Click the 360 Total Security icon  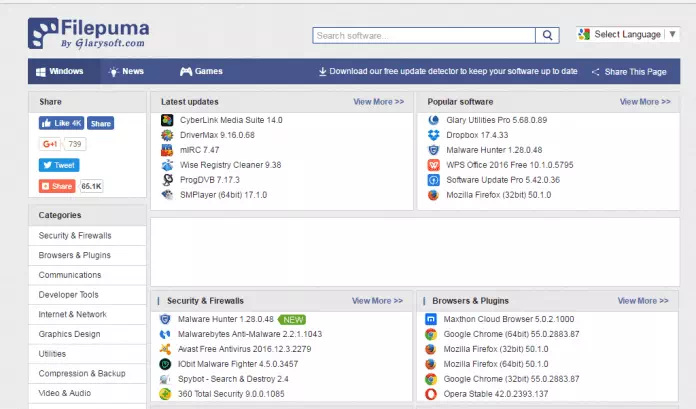[165, 394]
